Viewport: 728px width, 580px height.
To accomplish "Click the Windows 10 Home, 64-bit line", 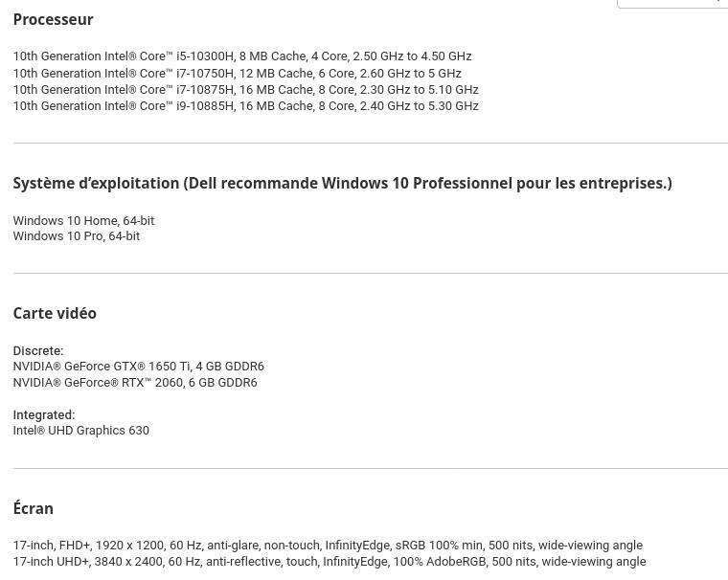I will pyautogui.click(x=83, y=220).
